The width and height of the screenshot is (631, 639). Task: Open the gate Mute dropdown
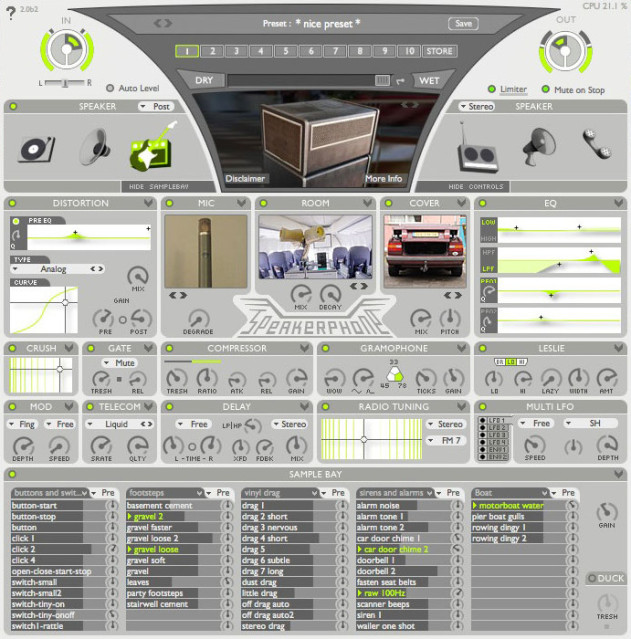coord(119,363)
